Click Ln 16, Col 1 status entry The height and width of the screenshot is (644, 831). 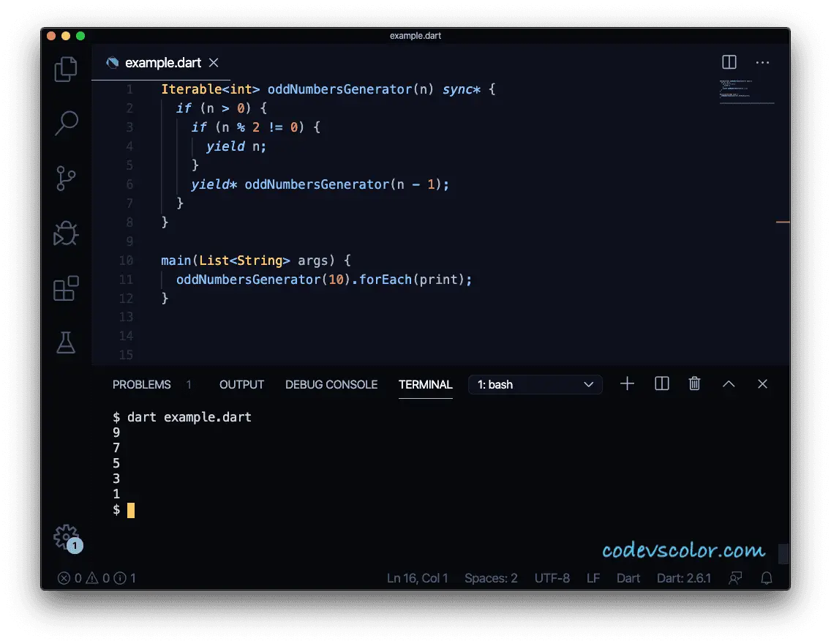[x=417, y=578]
